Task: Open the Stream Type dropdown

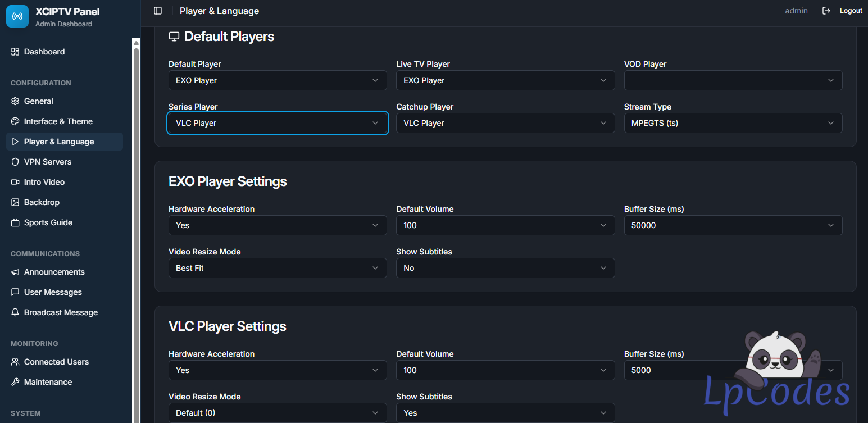Action: [733, 123]
